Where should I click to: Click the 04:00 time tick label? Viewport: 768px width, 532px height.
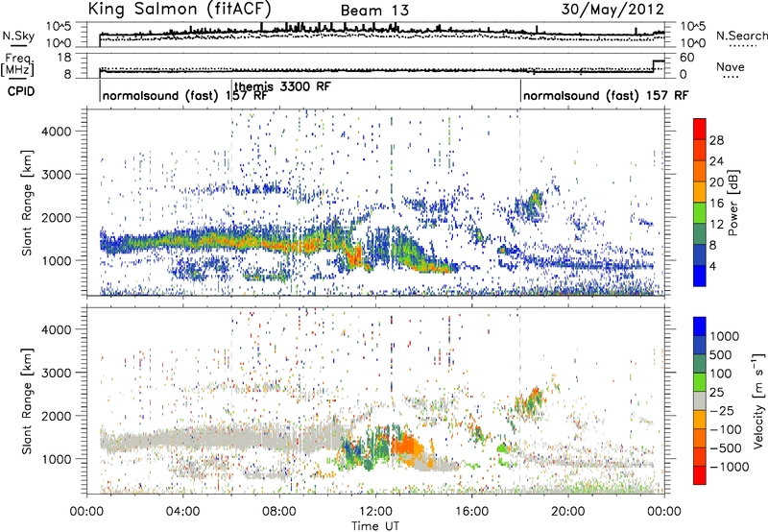(x=182, y=512)
